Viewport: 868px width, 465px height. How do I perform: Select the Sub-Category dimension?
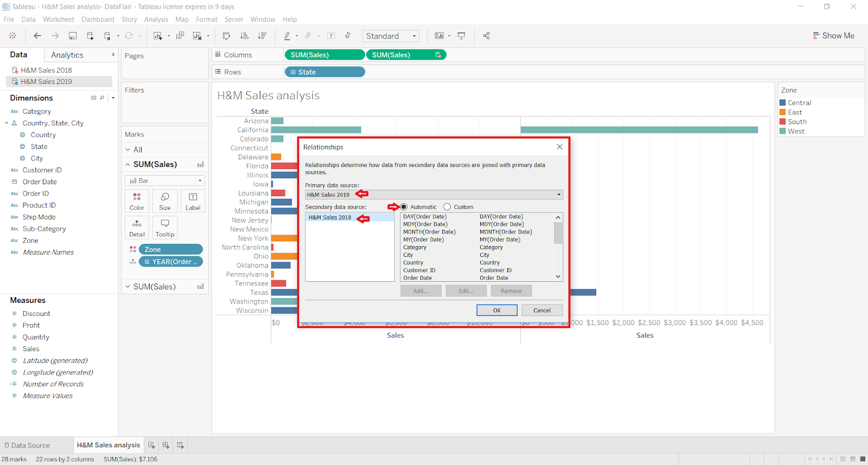click(44, 229)
